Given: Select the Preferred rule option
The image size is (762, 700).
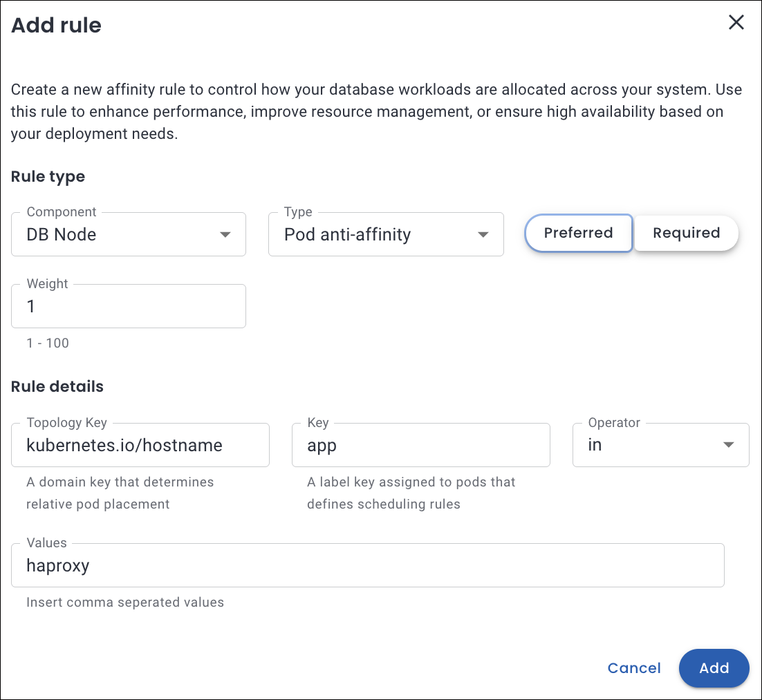Looking at the screenshot, I should tap(578, 233).
